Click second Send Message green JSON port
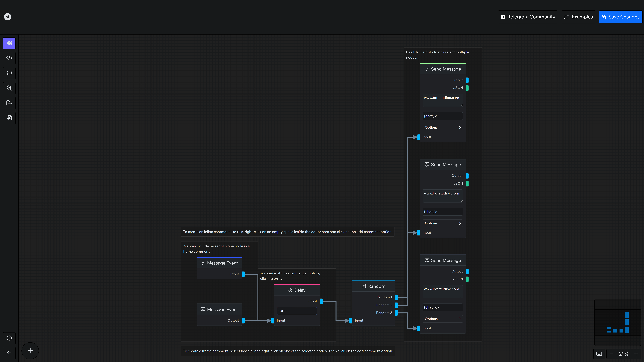644x362 pixels. 467,184
